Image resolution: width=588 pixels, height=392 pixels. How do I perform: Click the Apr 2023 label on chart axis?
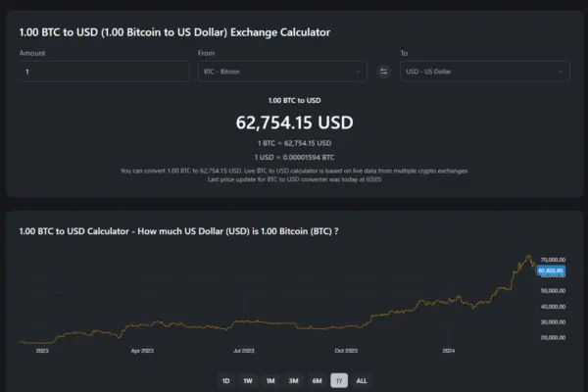[142, 349]
